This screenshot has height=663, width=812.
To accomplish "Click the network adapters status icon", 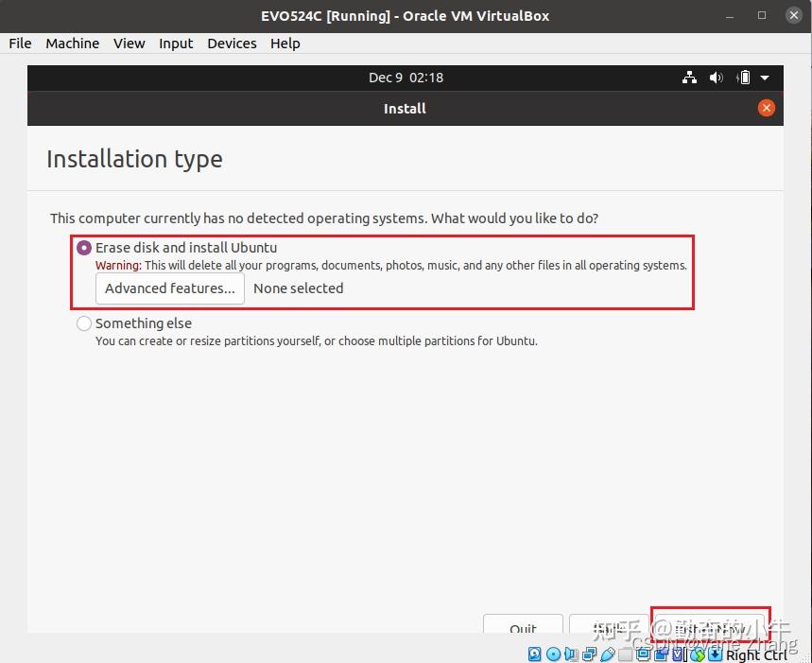I will pos(589,654).
